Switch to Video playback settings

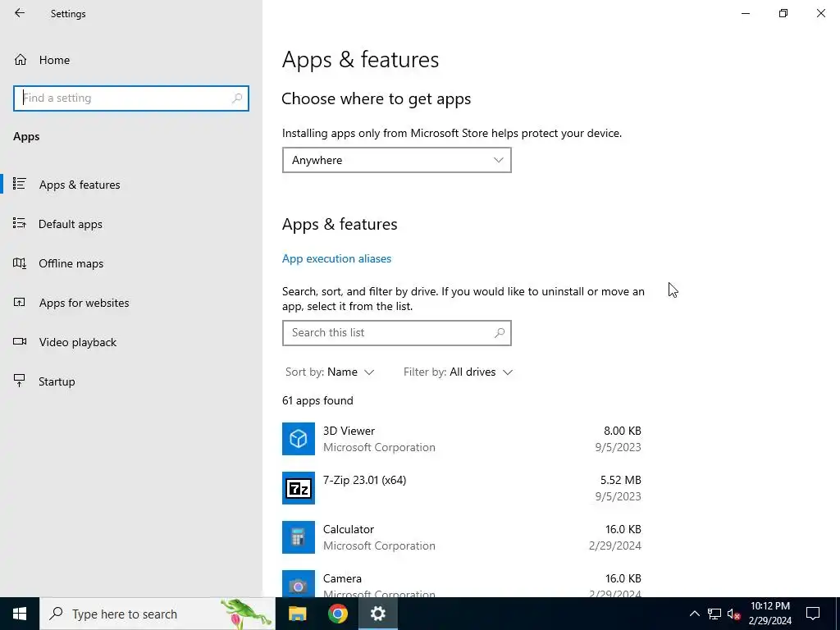click(78, 342)
